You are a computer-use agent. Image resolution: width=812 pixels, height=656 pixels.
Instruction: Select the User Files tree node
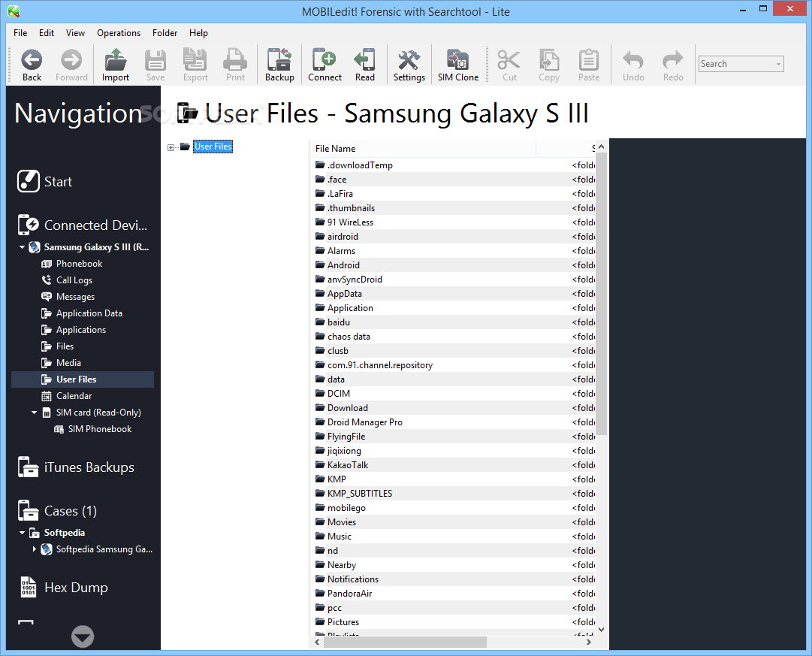point(213,147)
